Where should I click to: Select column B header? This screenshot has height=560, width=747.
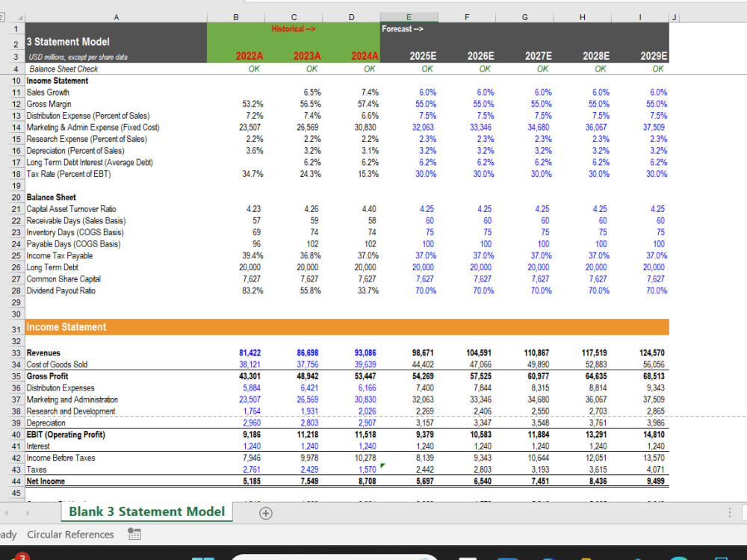236,18
